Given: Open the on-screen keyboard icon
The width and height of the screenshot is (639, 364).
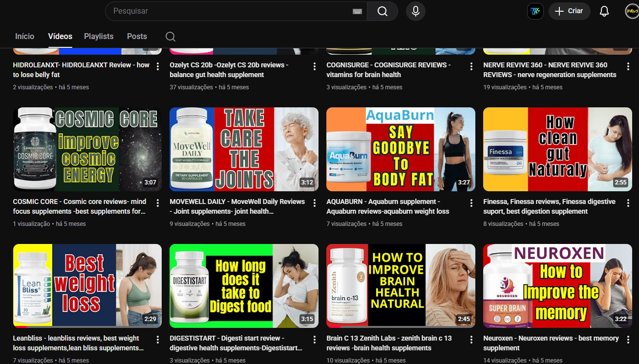Looking at the screenshot, I should coord(357,11).
